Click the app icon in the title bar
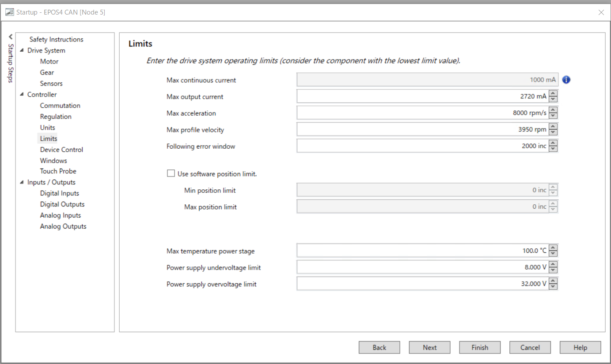 click(x=9, y=12)
